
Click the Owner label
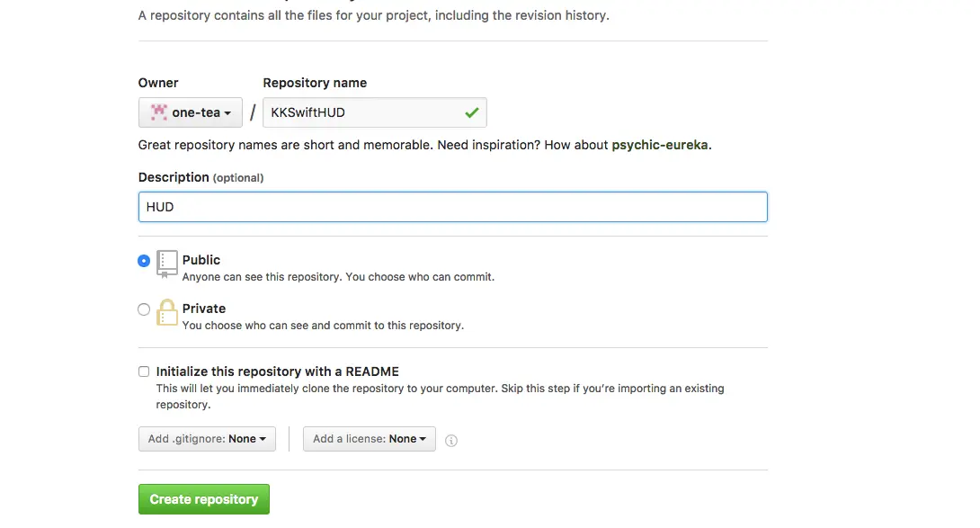(158, 84)
